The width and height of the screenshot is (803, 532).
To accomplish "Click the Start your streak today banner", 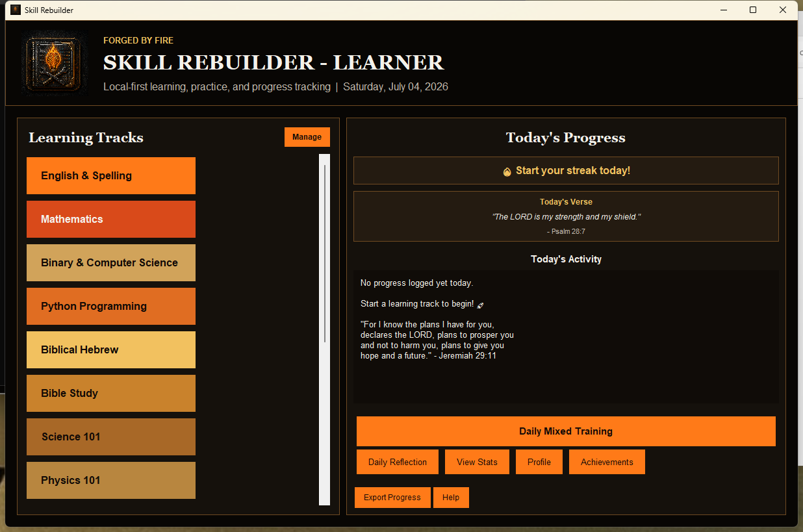I will click(x=566, y=170).
